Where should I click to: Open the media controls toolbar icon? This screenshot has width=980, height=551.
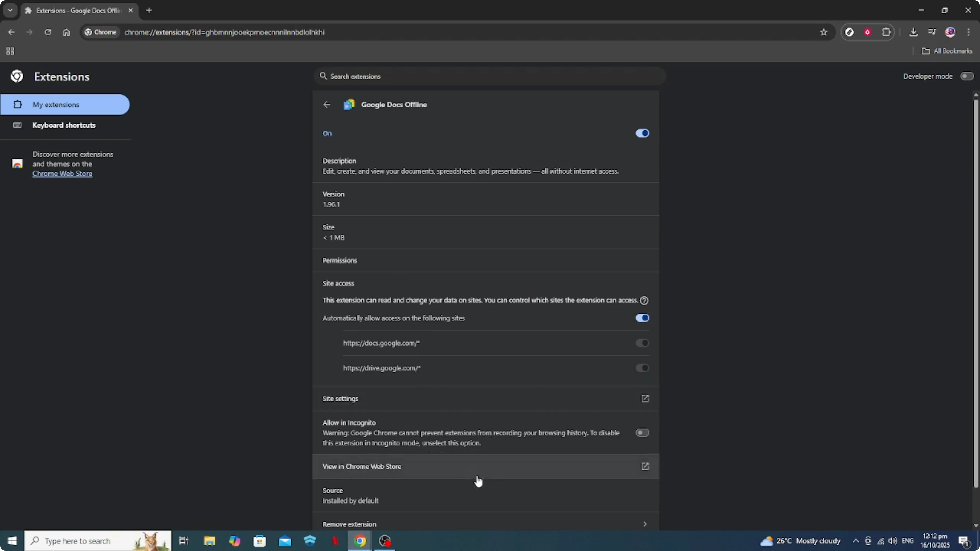pyautogui.click(x=932, y=32)
